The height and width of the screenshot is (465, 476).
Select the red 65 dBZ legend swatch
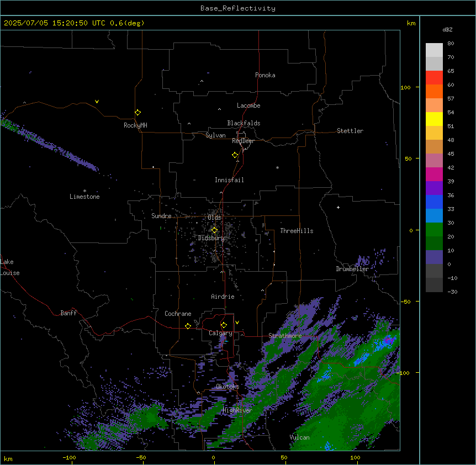(434, 77)
